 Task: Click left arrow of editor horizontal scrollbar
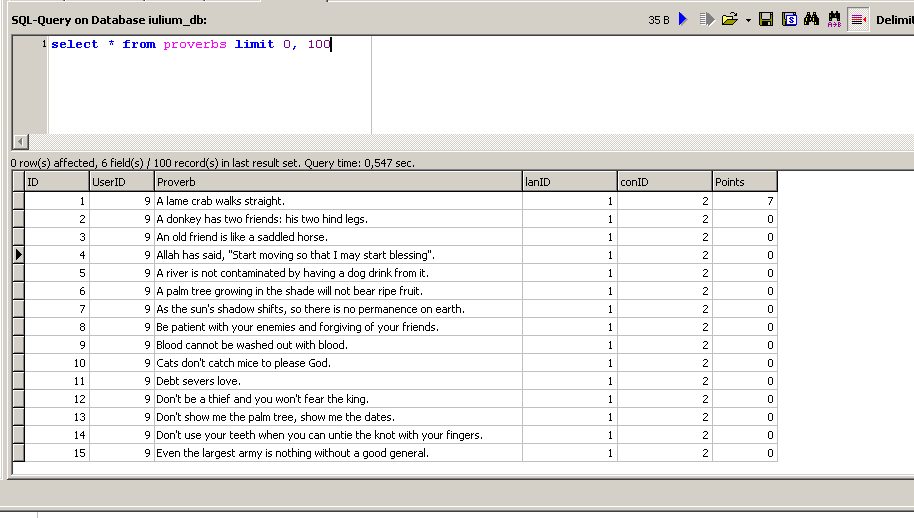coord(20,142)
